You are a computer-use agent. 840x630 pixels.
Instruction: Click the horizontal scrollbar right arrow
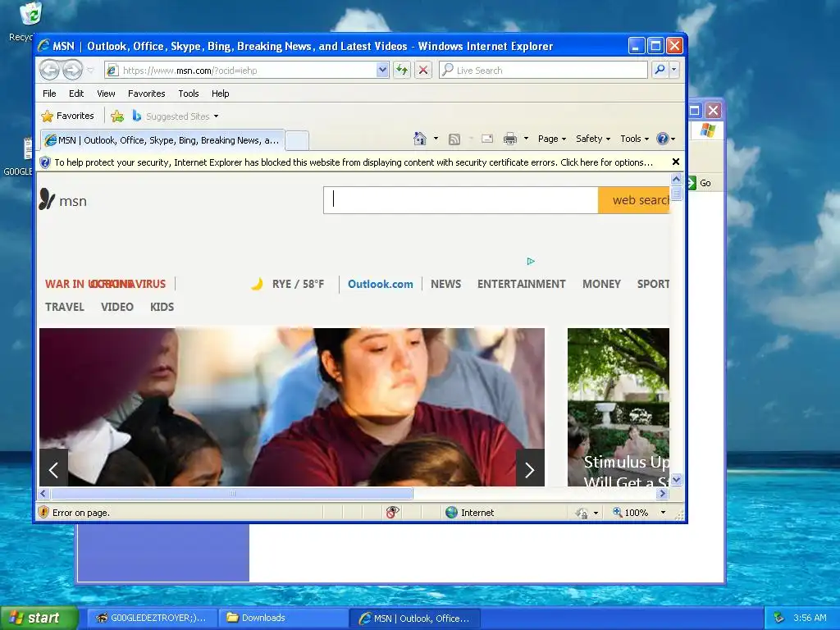coord(663,493)
